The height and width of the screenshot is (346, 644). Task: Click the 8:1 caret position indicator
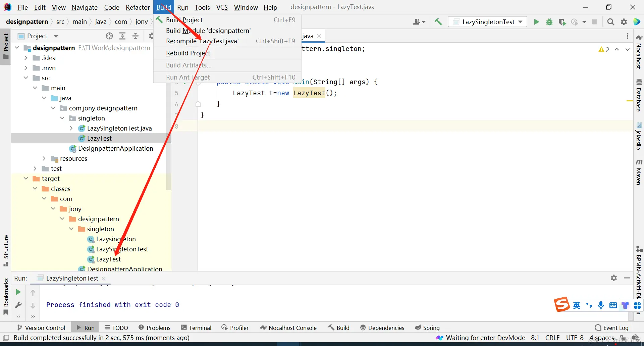tap(535, 338)
